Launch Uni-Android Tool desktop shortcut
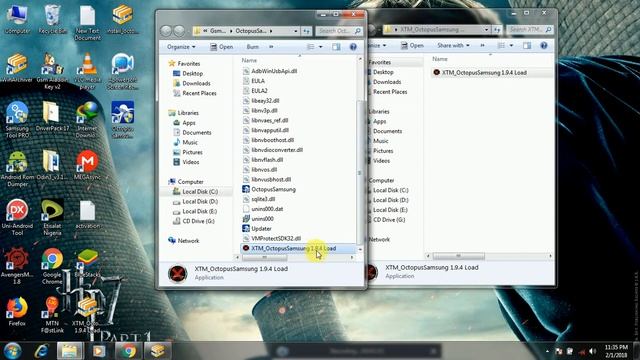The width and height of the screenshot is (640, 360). point(17,217)
